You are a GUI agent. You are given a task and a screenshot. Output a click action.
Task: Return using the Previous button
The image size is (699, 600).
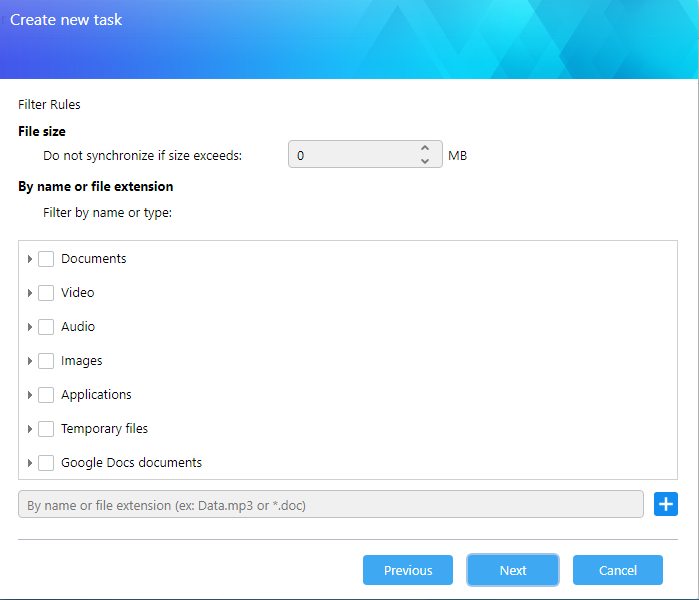408,570
